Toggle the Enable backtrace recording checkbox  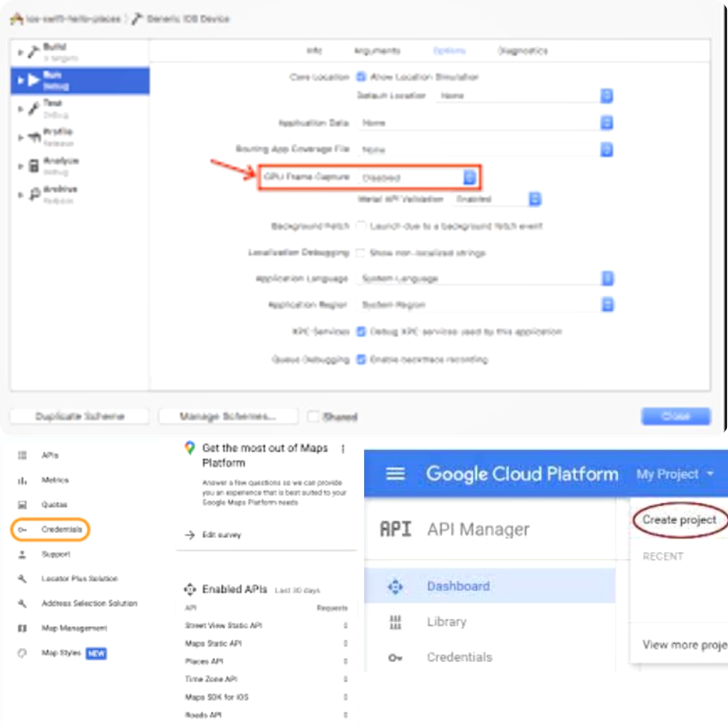coord(361,359)
